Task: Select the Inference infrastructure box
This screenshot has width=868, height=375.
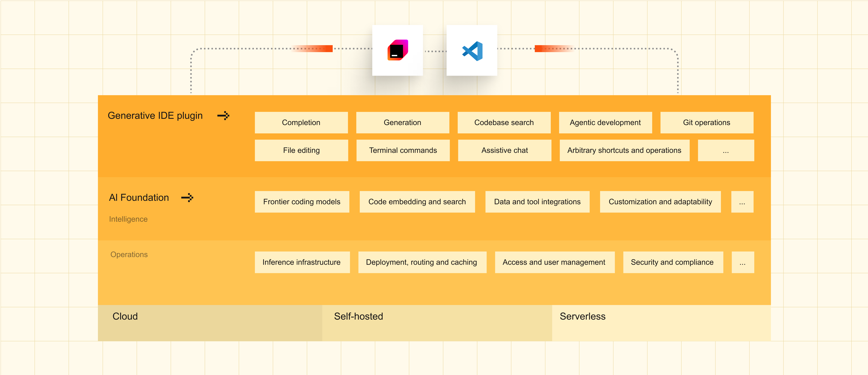Action: [302, 262]
